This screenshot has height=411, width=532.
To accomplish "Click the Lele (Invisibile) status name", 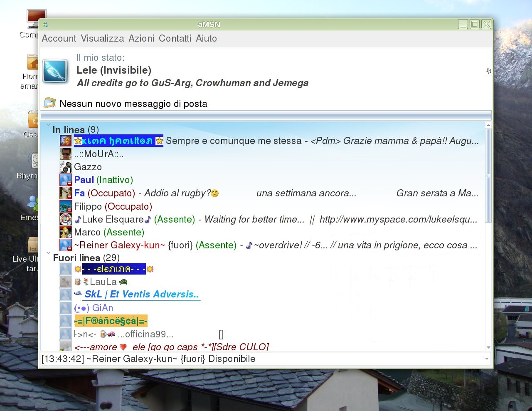I will tap(114, 70).
